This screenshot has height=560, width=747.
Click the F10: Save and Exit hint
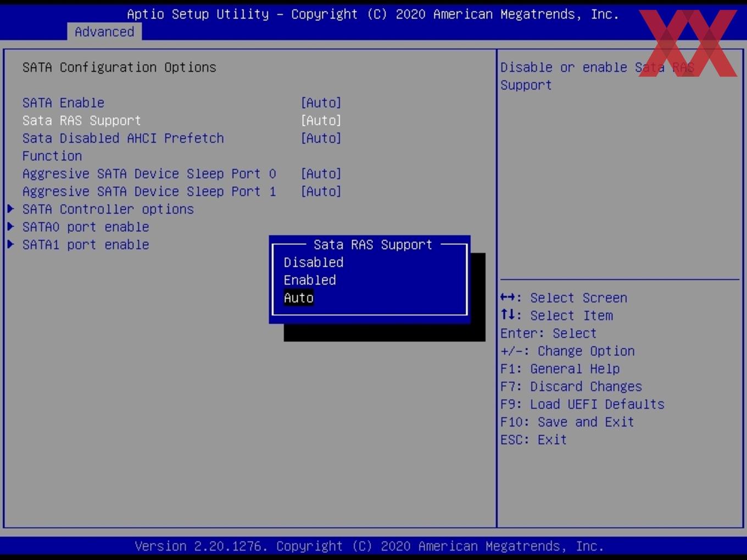click(x=567, y=422)
